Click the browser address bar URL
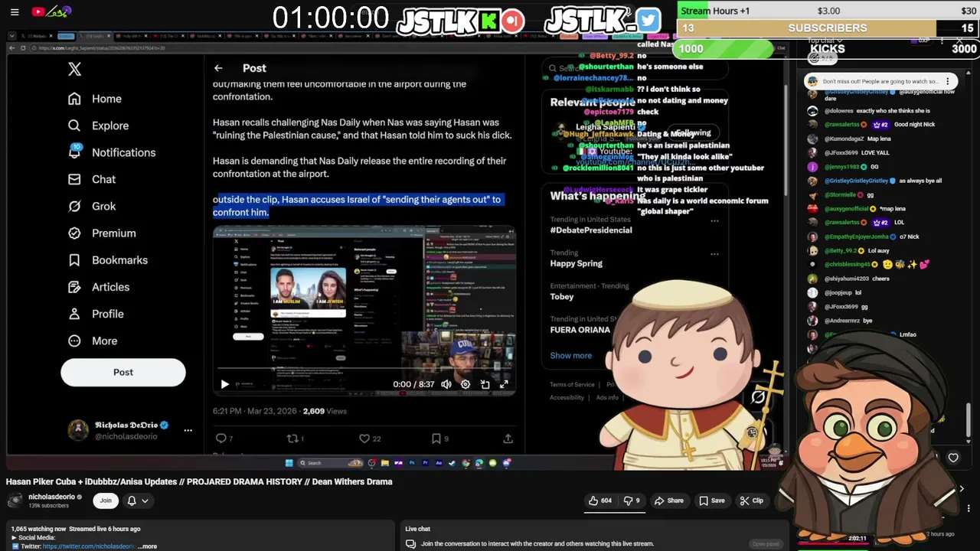980x551 pixels. pyautogui.click(x=101, y=48)
